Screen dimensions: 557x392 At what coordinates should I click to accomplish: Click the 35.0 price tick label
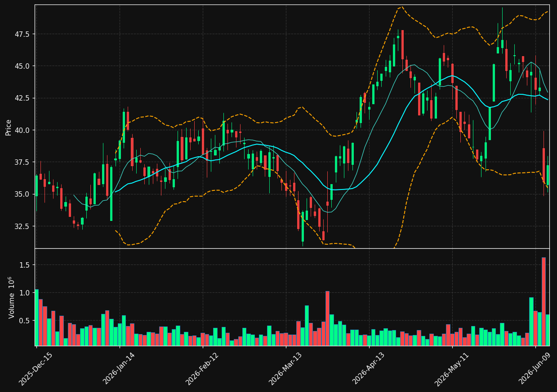pos(22,194)
